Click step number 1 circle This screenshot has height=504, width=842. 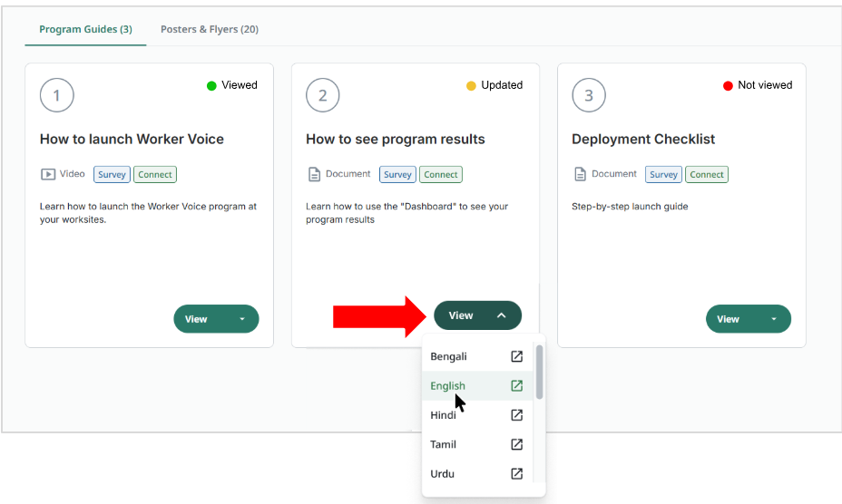(57, 95)
